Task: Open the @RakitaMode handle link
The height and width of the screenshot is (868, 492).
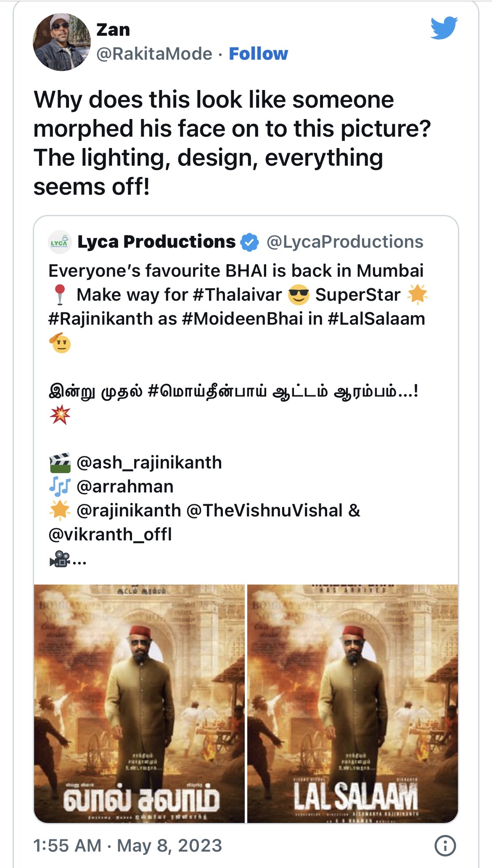Action: (x=154, y=54)
